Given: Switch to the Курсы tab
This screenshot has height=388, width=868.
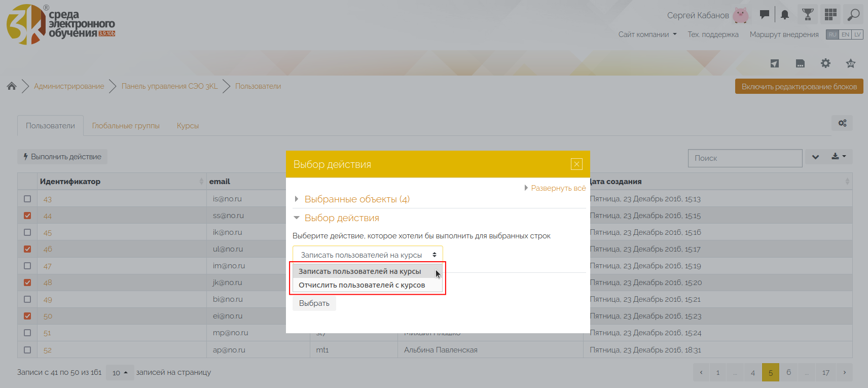Looking at the screenshot, I should (188, 126).
